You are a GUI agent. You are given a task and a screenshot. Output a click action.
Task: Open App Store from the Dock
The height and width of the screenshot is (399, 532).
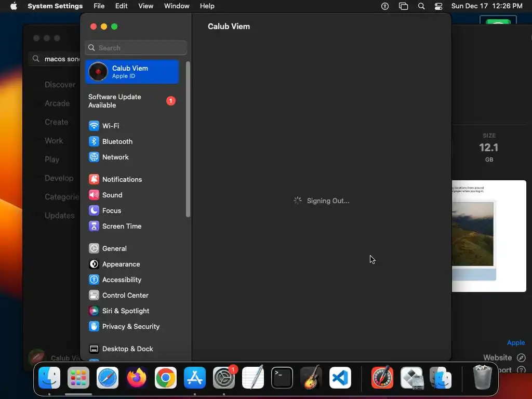[195, 378]
